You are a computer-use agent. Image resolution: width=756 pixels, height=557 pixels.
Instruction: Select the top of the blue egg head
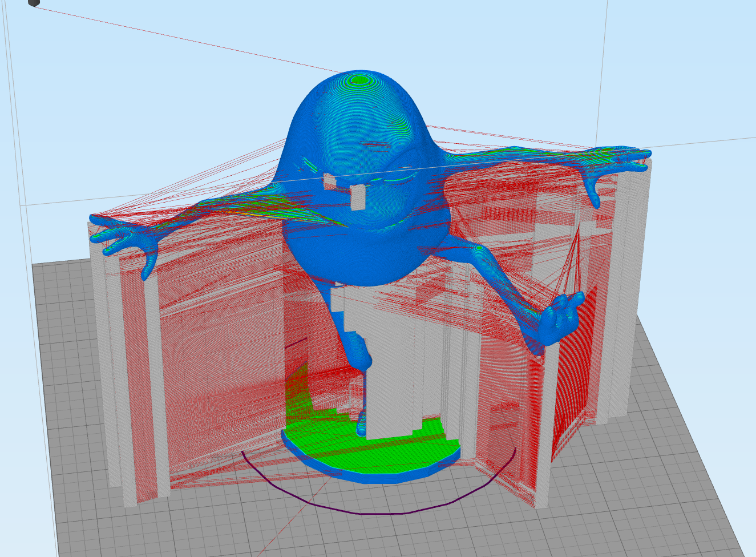(359, 80)
